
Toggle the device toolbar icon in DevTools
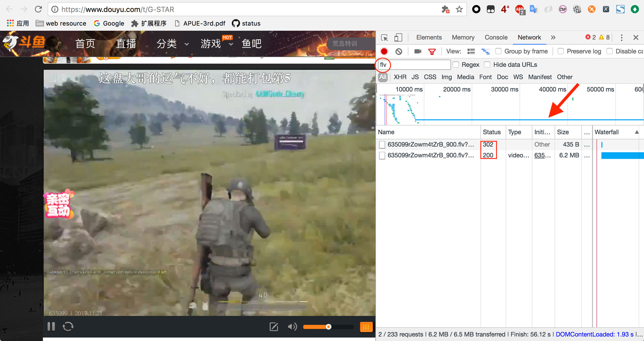coord(398,38)
